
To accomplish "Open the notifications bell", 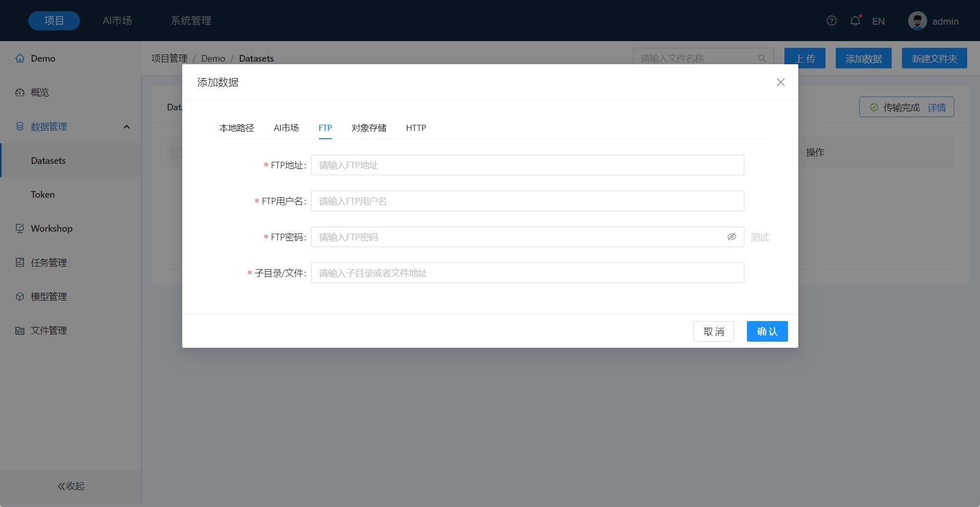I will coord(855,21).
